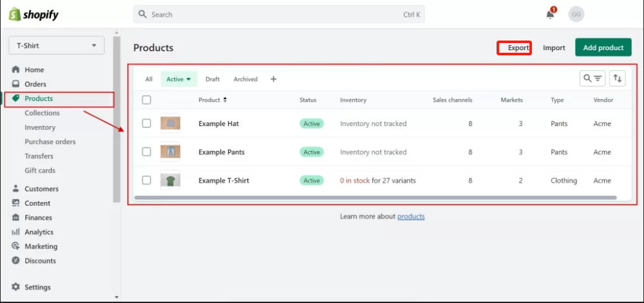Switch to the All tab

(149, 79)
